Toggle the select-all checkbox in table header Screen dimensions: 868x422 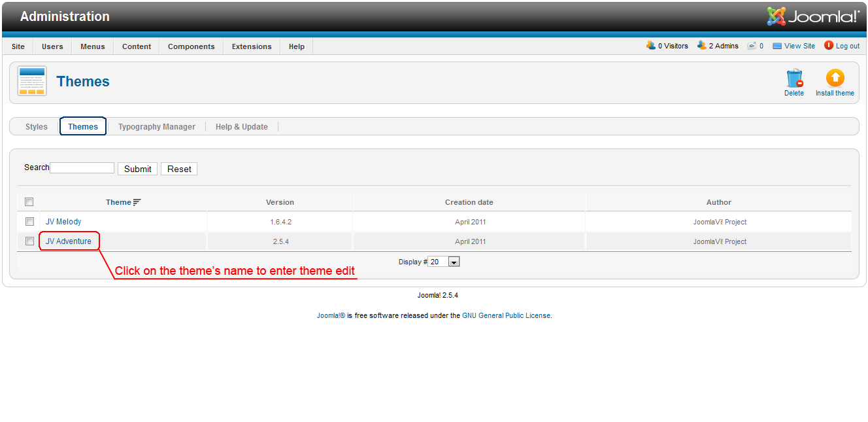click(x=29, y=202)
